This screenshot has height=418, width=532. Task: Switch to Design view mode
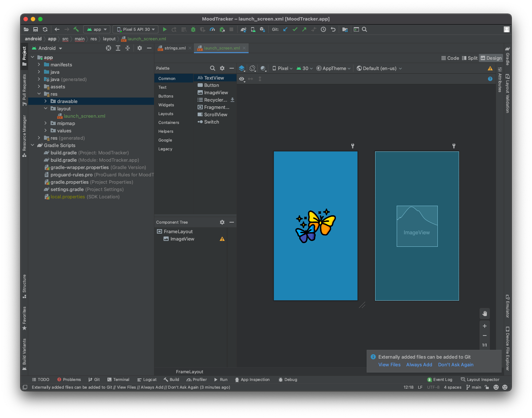pos(491,58)
